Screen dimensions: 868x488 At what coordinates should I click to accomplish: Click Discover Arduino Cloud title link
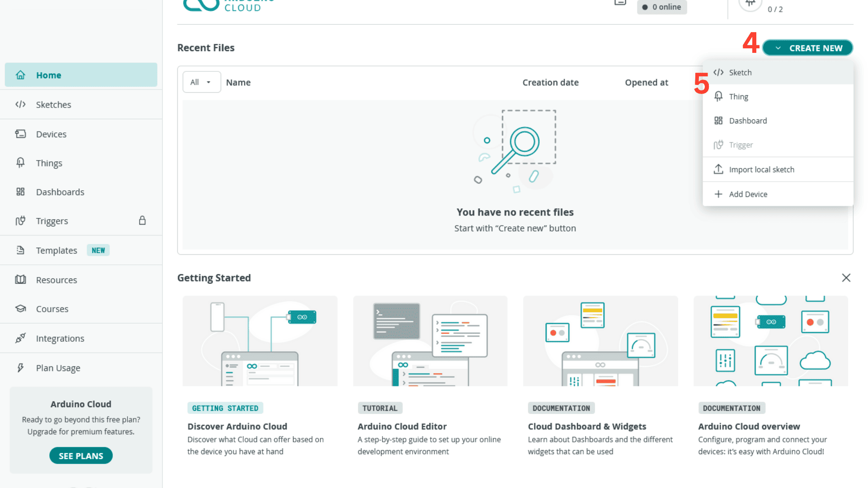tap(237, 426)
